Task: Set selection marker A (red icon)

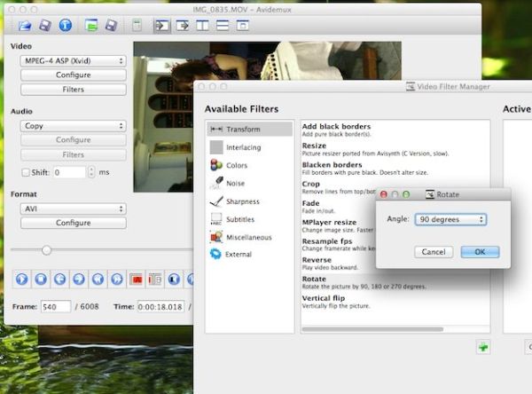Action: [137, 279]
